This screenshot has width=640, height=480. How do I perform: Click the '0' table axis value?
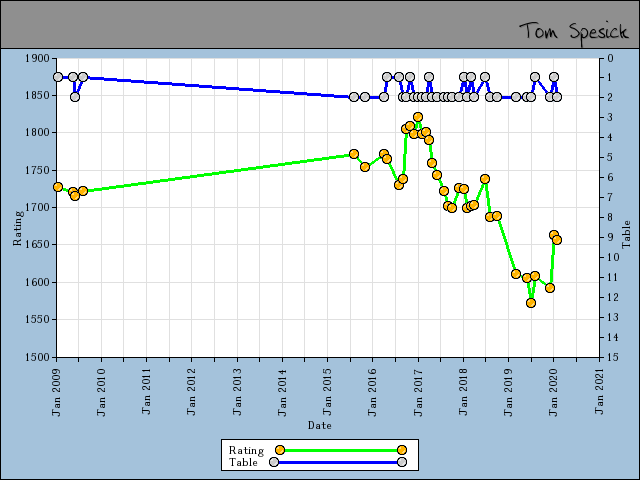click(x=610, y=58)
